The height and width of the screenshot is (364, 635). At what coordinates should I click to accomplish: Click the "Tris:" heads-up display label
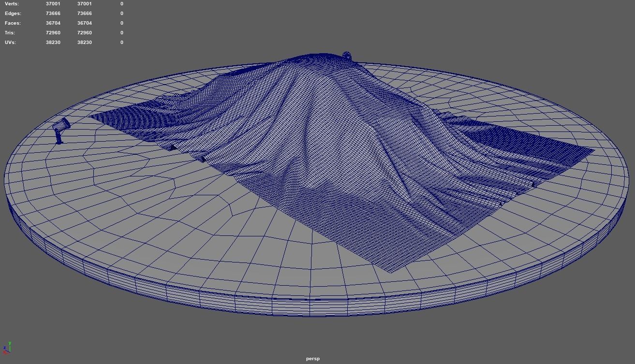click(x=10, y=33)
